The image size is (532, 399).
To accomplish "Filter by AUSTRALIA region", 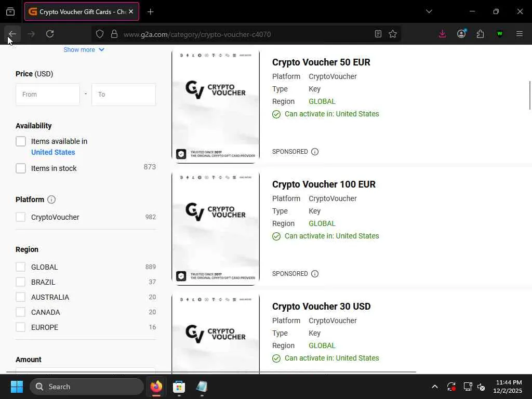I will tap(21, 297).
